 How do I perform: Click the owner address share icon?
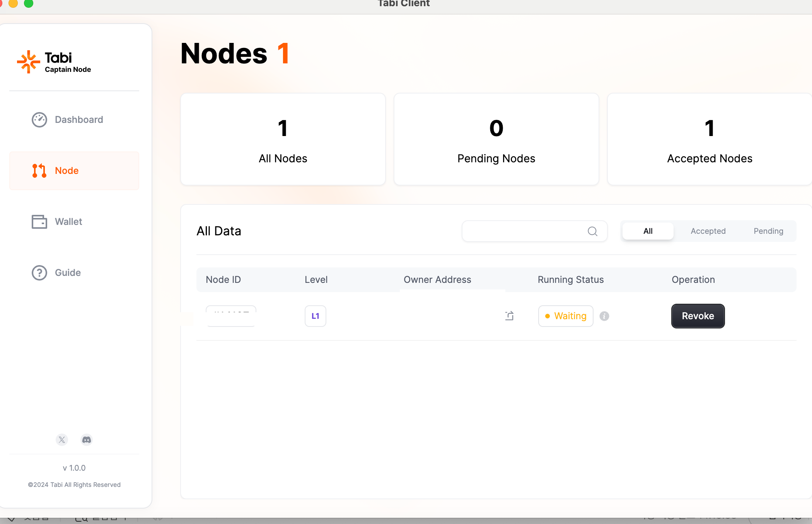pos(510,316)
